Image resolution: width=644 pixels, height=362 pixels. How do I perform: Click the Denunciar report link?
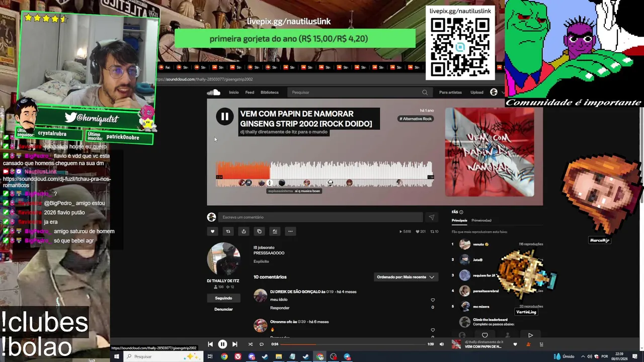tap(223, 309)
